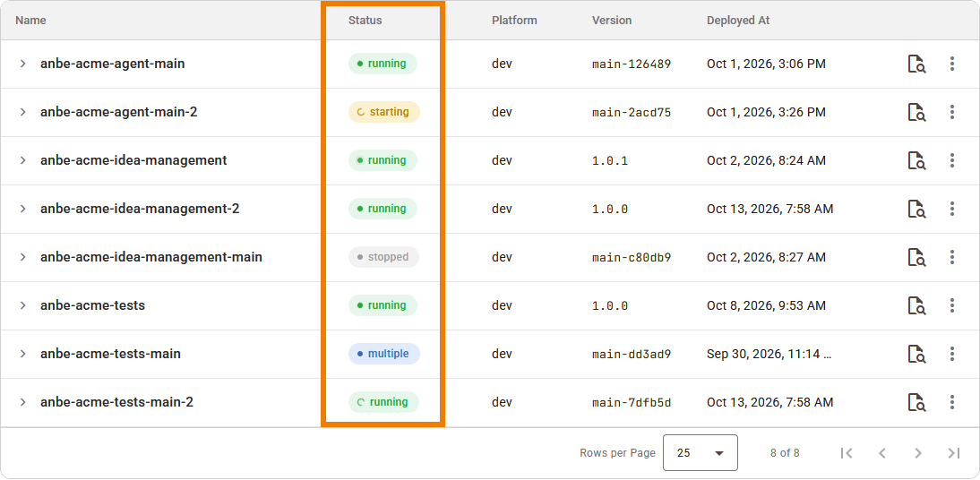Open more-actions menu for anbe-acme-agent-main

[952, 64]
